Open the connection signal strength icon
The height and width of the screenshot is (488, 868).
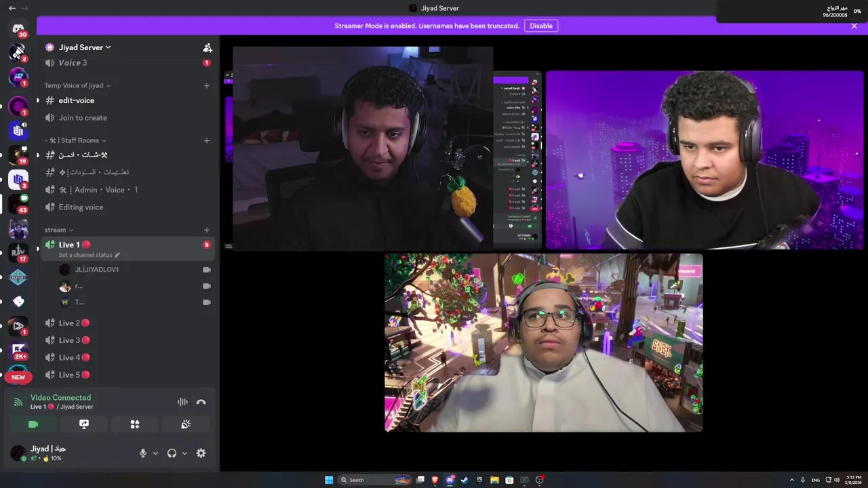(x=18, y=402)
